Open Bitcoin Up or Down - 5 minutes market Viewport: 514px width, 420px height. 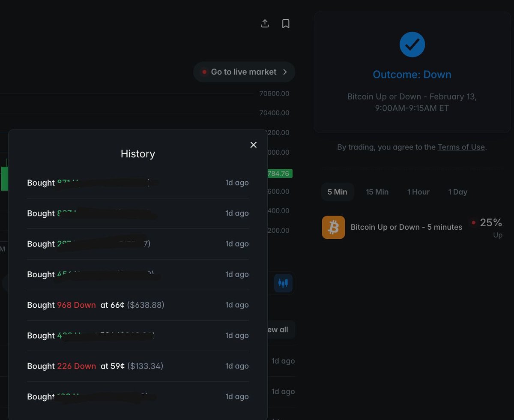(406, 227)
